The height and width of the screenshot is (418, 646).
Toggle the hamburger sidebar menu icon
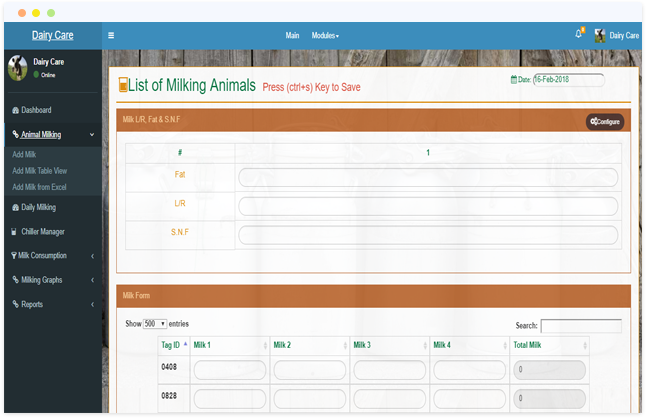pos(111,35)
